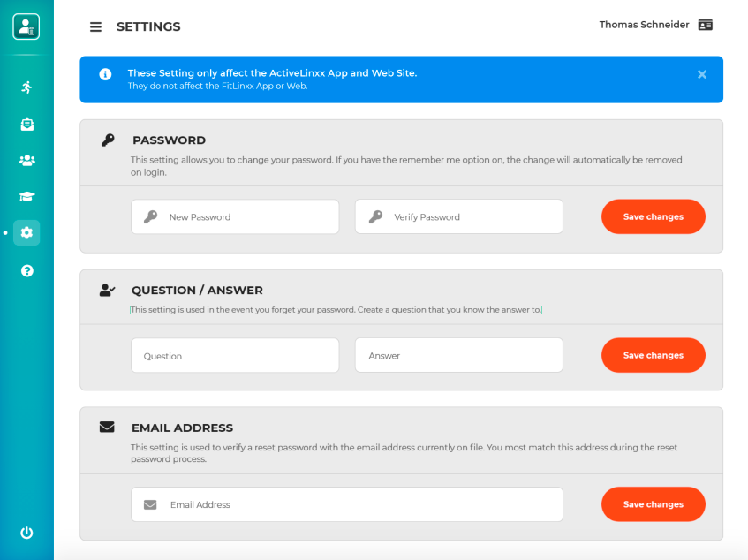748x560 pixels.
Task: Open the profile card icon near username
Action: click(x=705, y=25)
